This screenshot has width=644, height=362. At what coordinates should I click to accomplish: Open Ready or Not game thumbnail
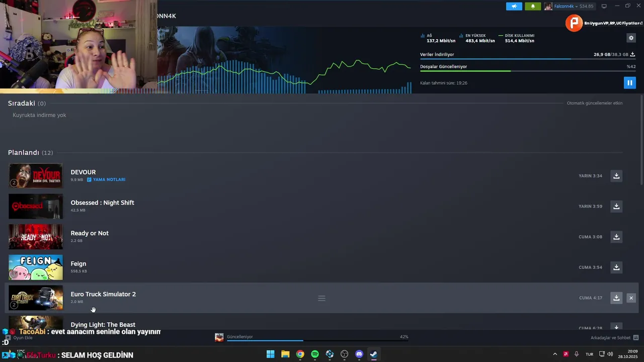[x=36, y=237]
